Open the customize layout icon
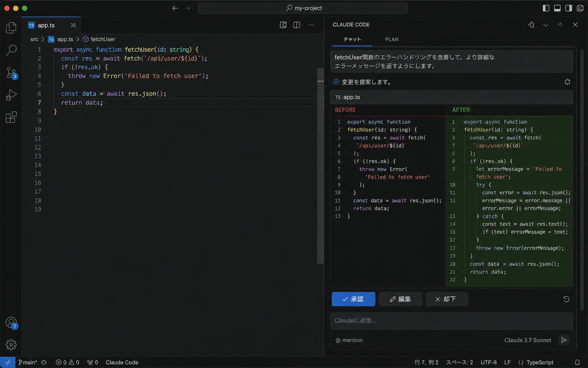This screenshot has height=368, width=588. point(580,8)
